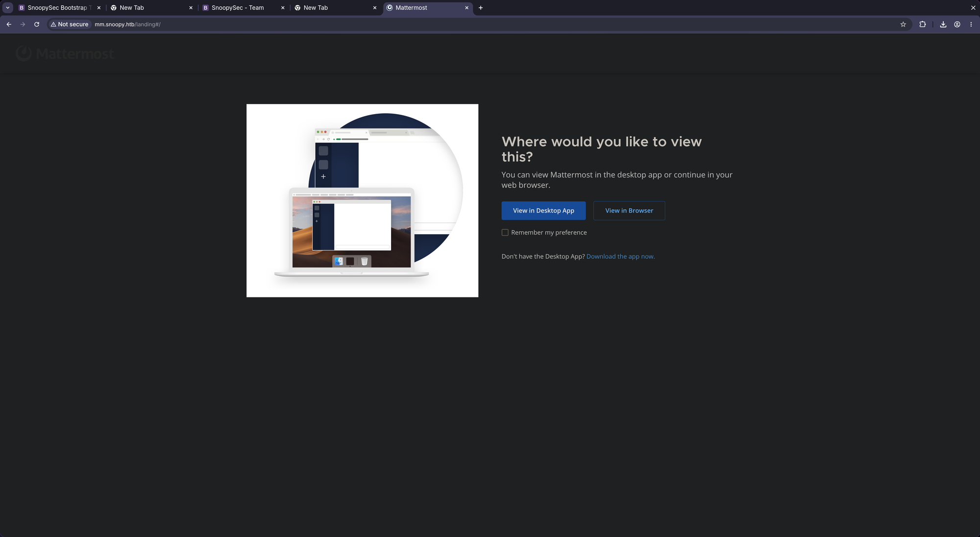Close the second New Tab tab
The width and height of the screenshot is (980, 537).
tap(375, 8)
